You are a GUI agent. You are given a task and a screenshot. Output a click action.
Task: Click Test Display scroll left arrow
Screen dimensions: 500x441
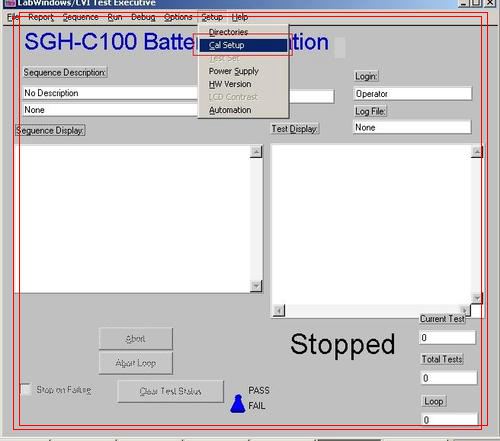(x=279, y=310)
